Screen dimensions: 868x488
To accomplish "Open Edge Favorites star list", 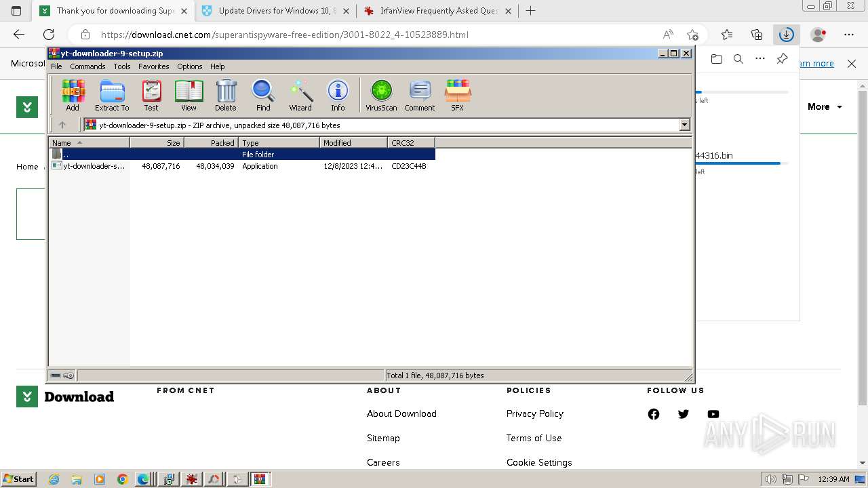I will click(x=727, y=35).
